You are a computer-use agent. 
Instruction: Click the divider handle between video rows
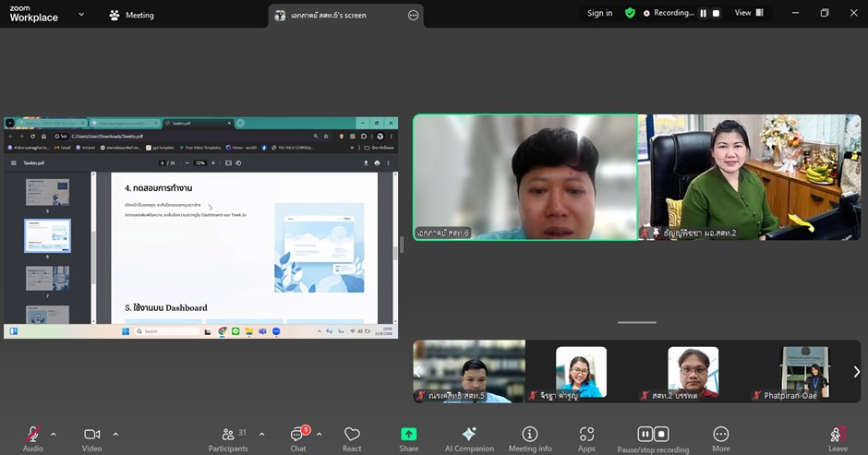[636, 322]
